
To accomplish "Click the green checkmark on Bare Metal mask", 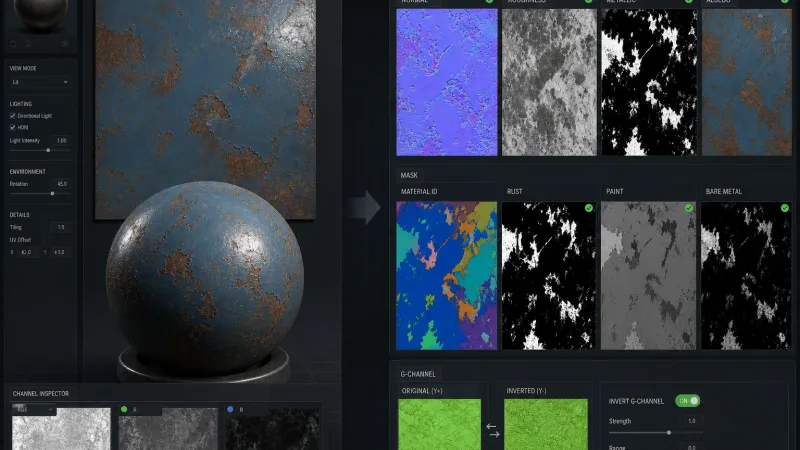I will point(785,208).
